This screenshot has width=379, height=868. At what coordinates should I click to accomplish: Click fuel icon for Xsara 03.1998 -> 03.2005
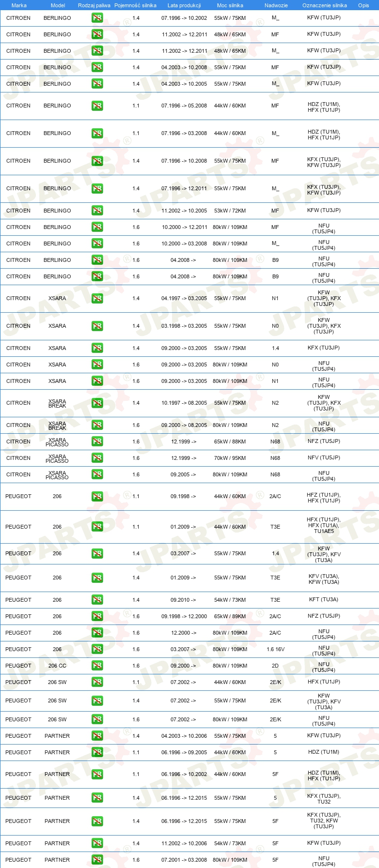point(97,326)
